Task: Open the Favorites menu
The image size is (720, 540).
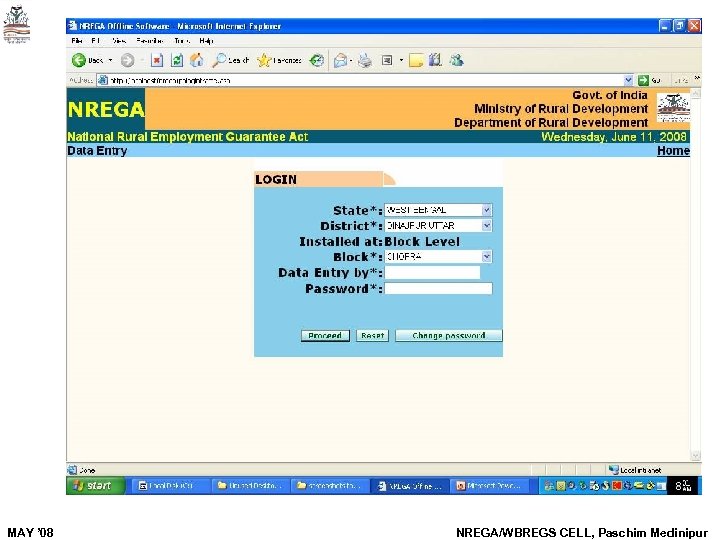Action: click(150, 41)
